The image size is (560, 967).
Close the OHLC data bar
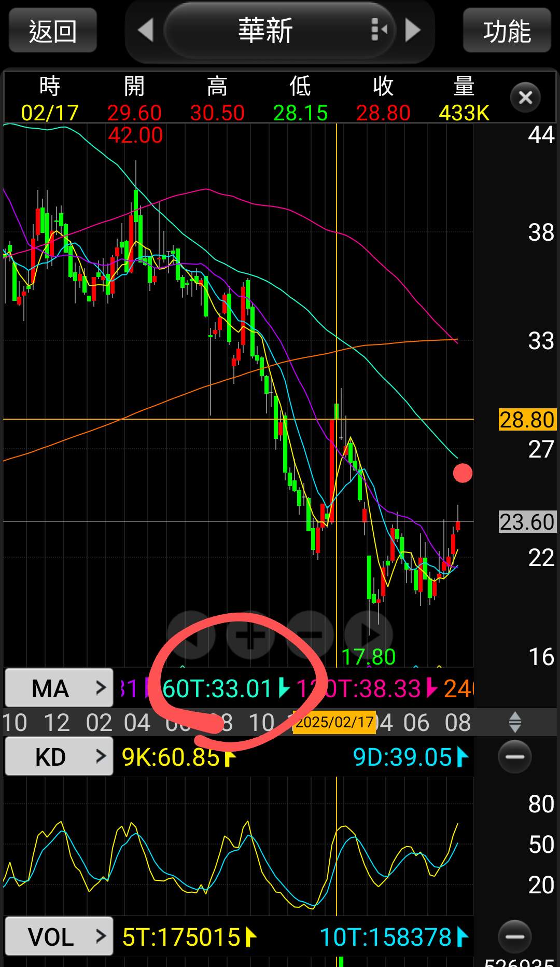click(x=525, y=97)
